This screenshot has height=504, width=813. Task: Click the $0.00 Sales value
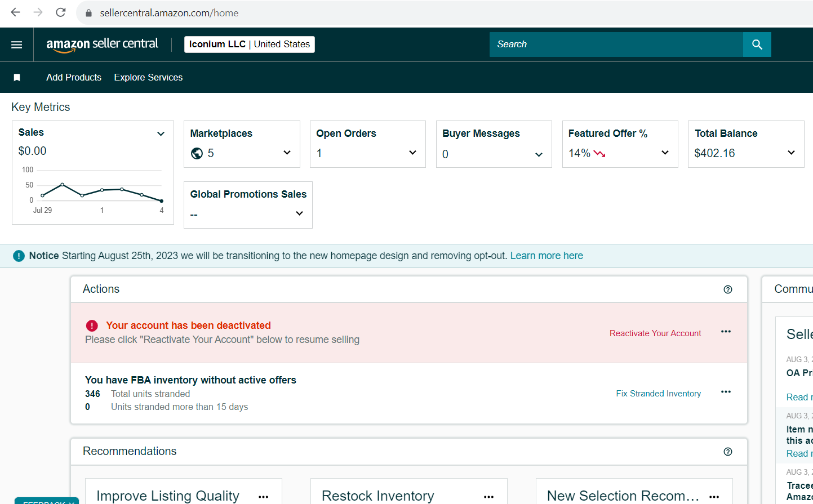pos(32,151)
